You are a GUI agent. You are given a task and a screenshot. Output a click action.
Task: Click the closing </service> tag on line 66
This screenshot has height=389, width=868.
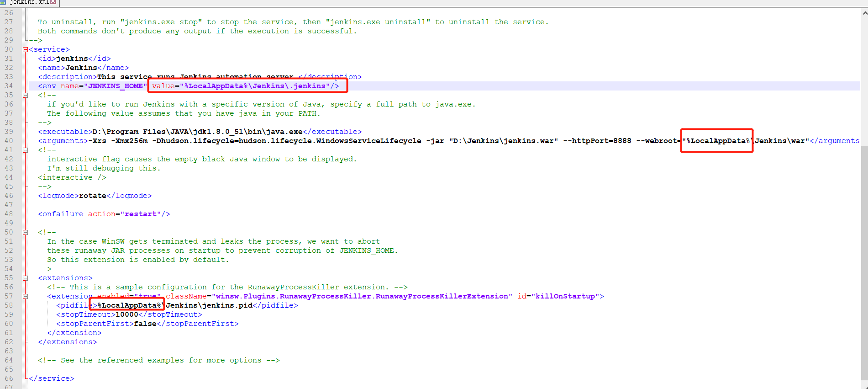pos(52,378)
